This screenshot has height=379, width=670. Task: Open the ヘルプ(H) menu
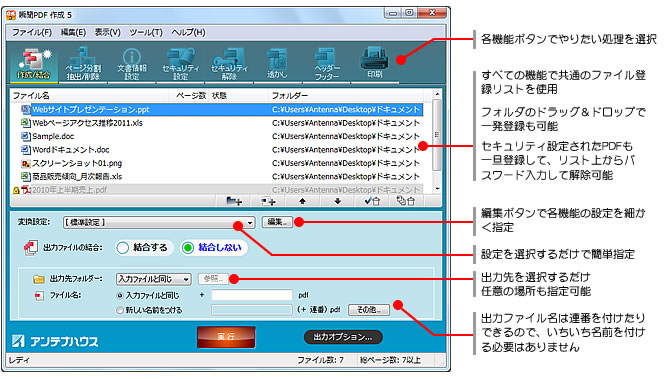pos(188,32)
